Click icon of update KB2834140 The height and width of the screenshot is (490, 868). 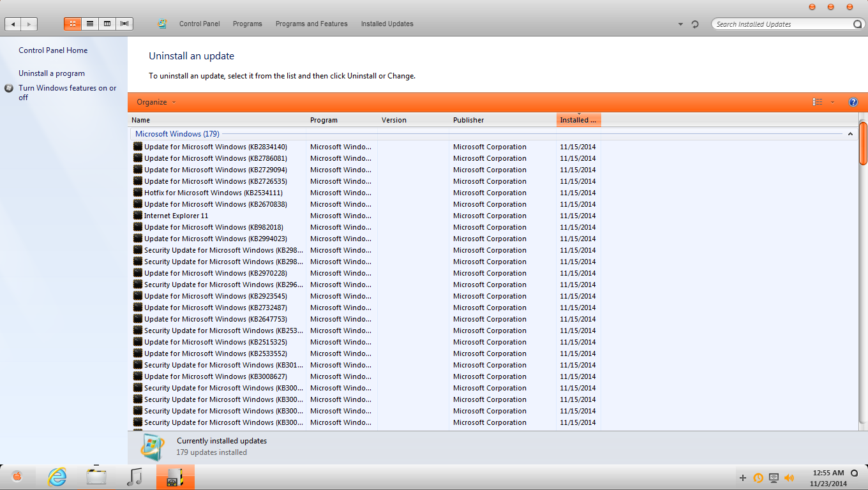point(138,147)
